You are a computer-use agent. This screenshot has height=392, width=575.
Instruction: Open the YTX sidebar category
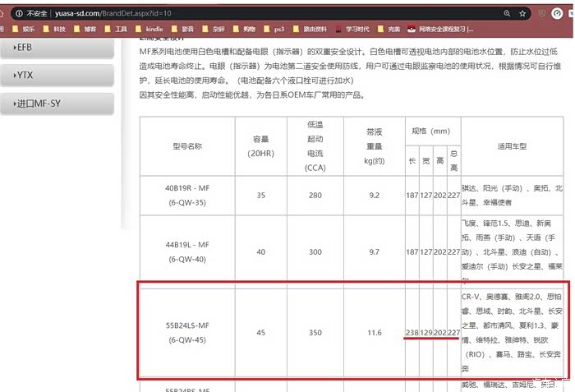click(57, 76)
